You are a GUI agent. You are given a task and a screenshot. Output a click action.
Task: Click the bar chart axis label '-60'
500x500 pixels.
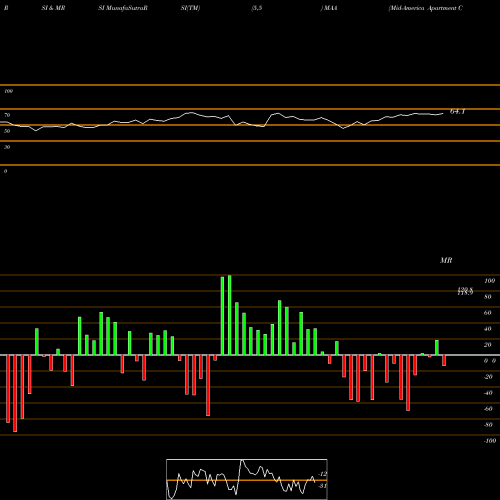pyautogui.click(x=488, y=409)
